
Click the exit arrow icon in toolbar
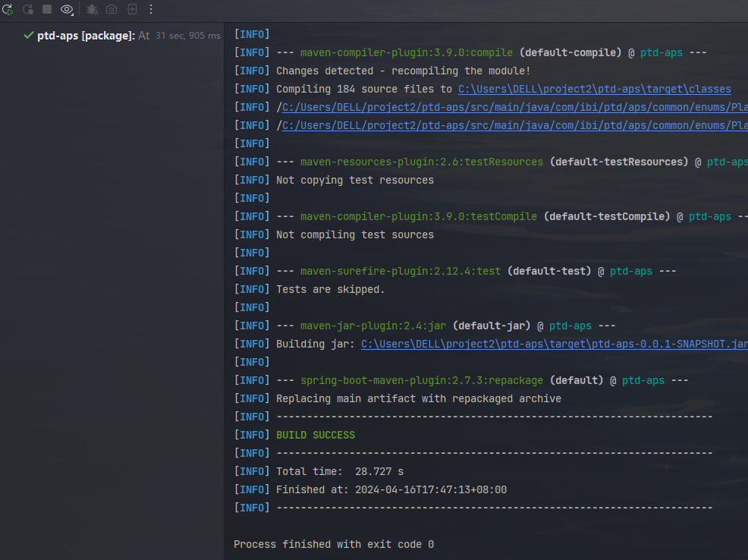pyautogui.click(x=132, y=9)
